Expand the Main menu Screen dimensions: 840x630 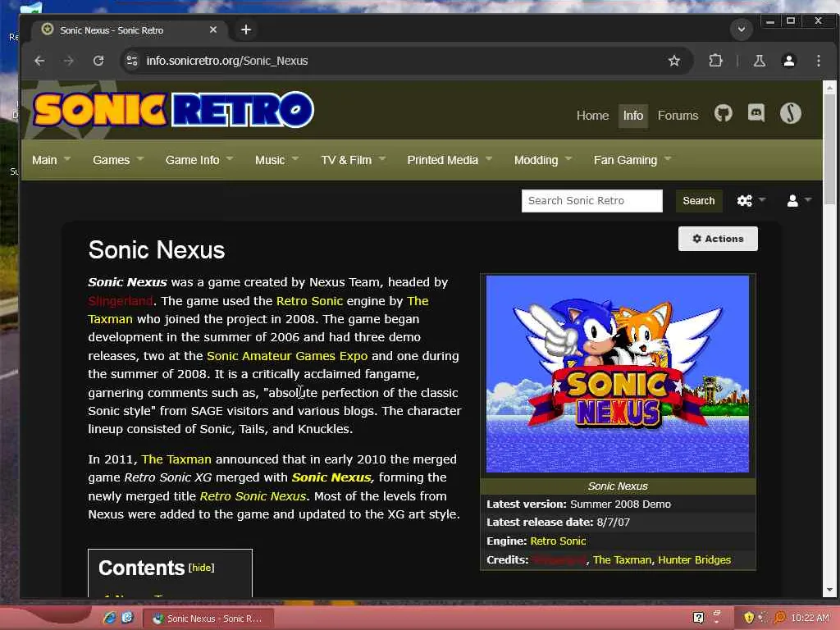[51, 160]
